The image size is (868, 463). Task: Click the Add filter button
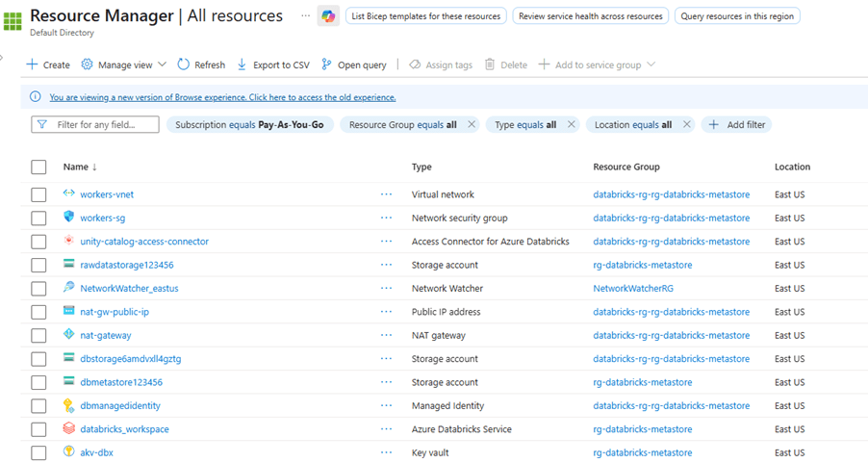[x=737, y=125]
